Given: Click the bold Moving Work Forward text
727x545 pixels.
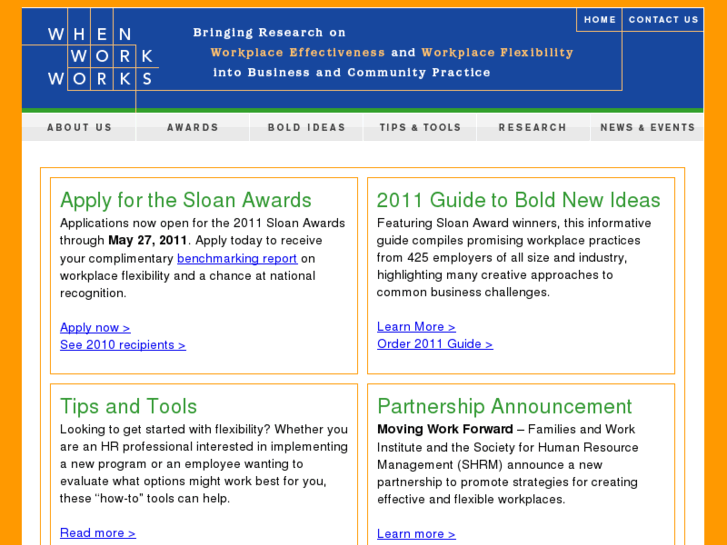Looking at the screenshot, I should click(445, 429).
